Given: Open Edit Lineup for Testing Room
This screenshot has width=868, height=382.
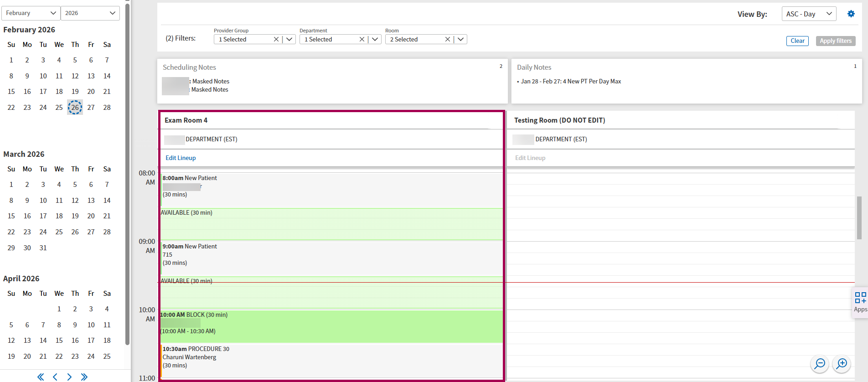Looking at the screenshot, I should click(530, 158).
